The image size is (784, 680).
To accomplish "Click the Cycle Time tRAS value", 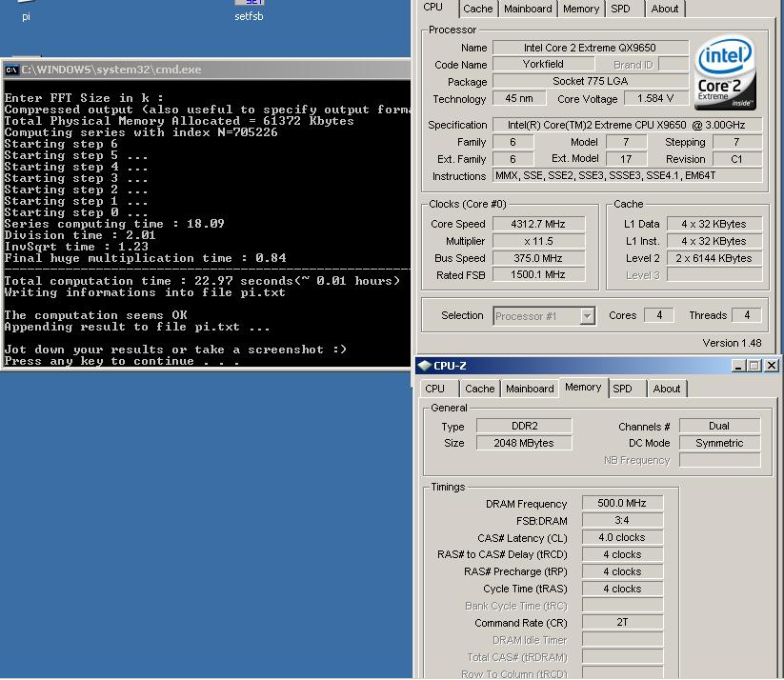I will [622, 589].
